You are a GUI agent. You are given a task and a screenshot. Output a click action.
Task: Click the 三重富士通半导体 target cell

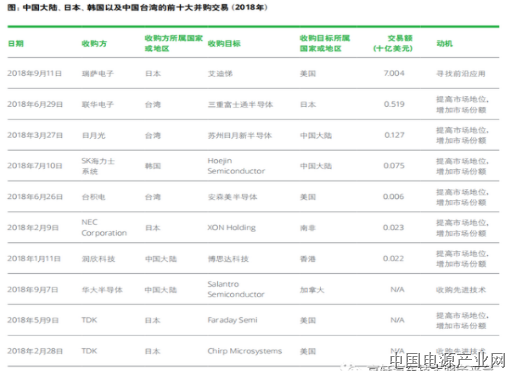click(240, 104)
